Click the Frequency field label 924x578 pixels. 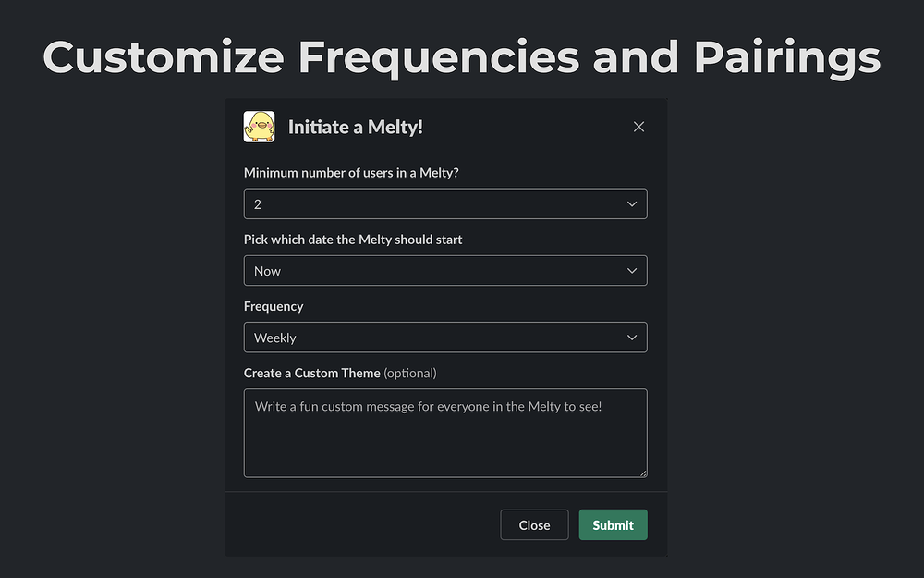coord(274,306)
